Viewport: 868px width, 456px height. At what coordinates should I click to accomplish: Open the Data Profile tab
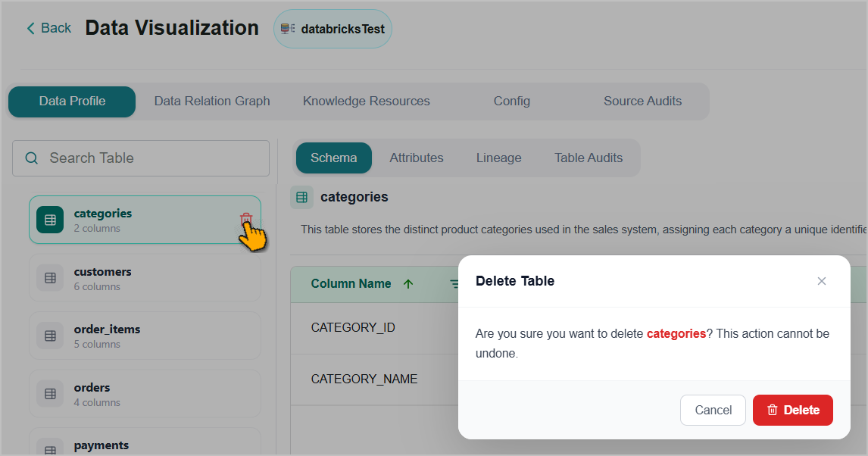72,102
